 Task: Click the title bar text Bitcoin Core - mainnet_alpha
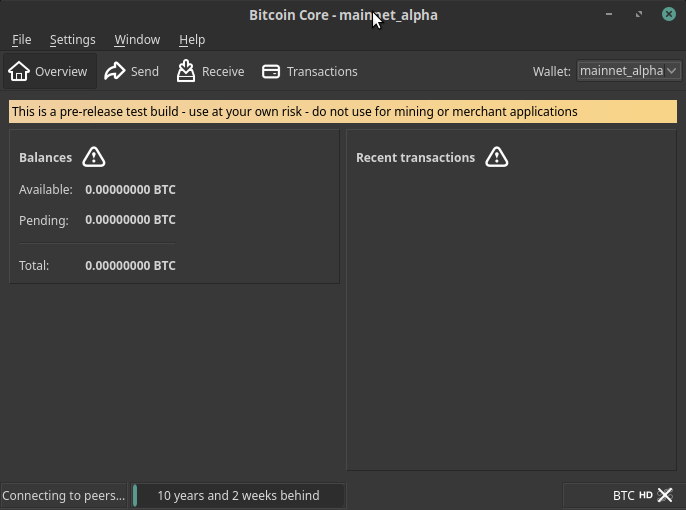(x=343, y=15)
